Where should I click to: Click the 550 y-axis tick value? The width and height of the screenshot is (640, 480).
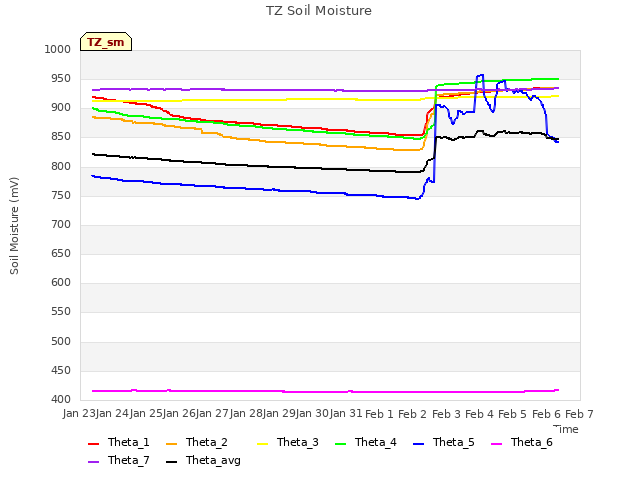pyautogui.click(x=61, y=311)
